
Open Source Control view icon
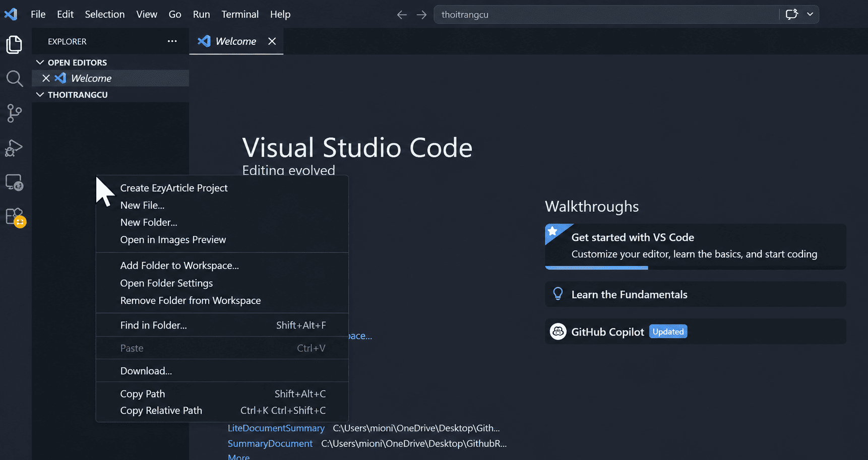pyautogui.click(x=14, y=113)
